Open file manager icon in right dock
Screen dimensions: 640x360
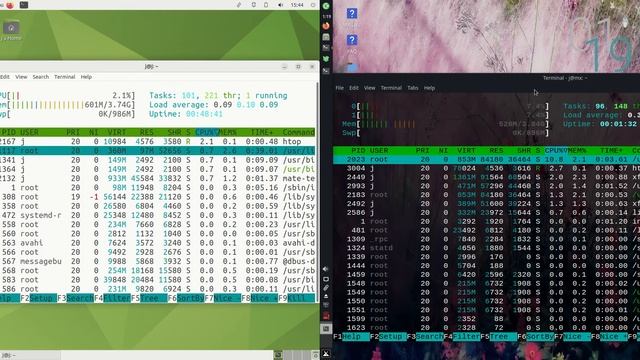pos(326,37)
